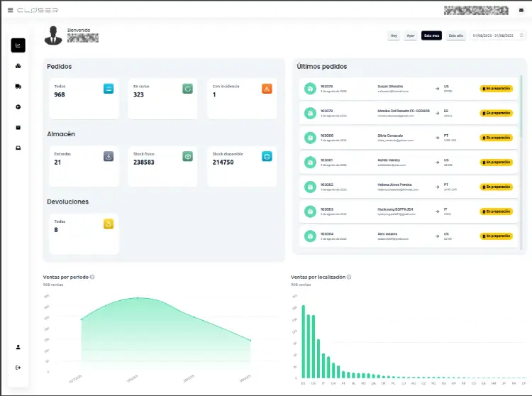Screen dimensions: 532x396
Task: Open the date range picker field
Action: 499,35
